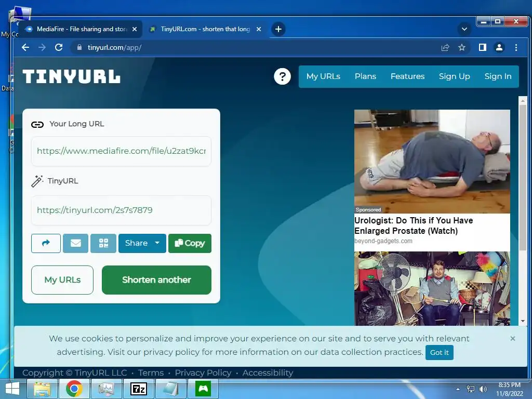The height and width of the screenshot is (399, 532).
Task: Open the Privacy Policy footer link
Action: click(203, 373)
